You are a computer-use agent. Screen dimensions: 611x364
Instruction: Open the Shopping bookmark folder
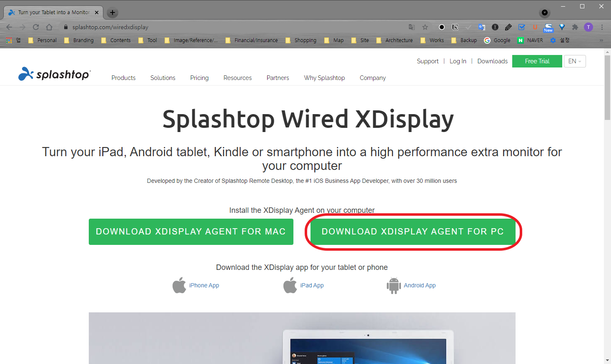301,40
